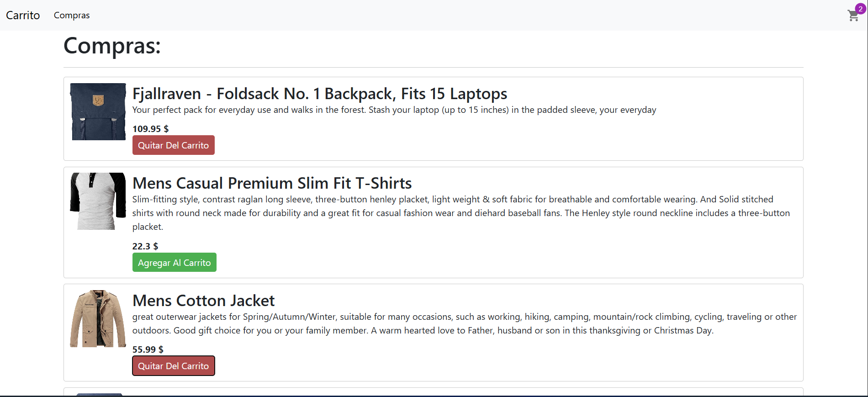Click the backpack description text
Viewport: 868px width, 397px height.
(x=394, y=110)
